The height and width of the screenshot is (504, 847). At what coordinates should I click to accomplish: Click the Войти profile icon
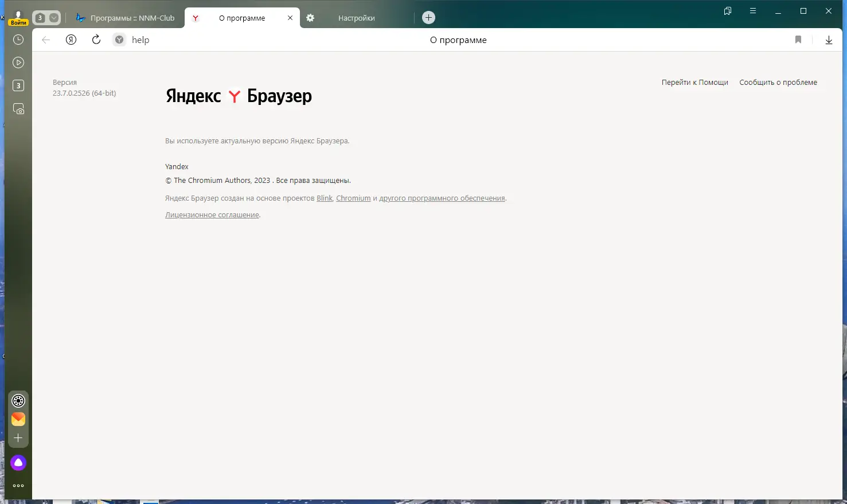pos(18,18)
